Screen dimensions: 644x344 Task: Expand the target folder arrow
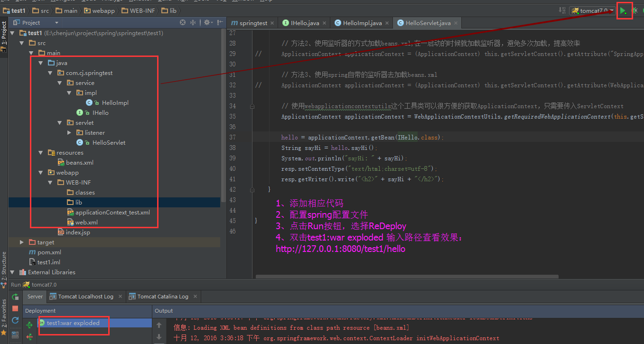(x=22, y=242)
